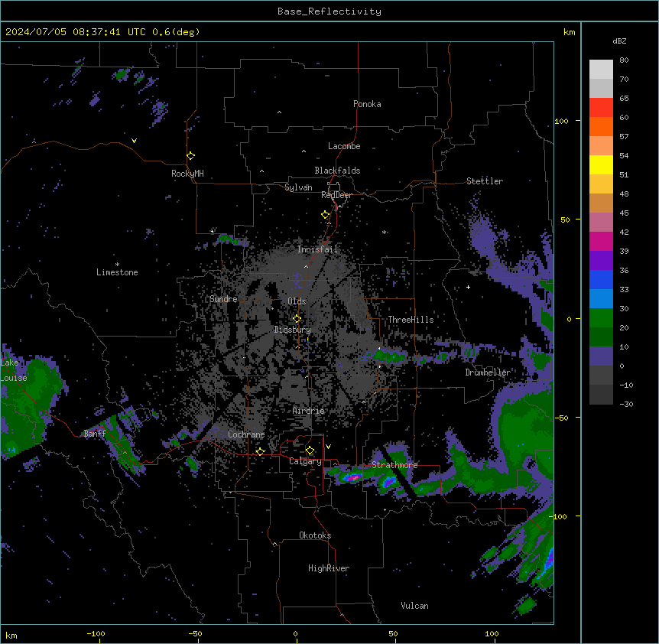
Task: Click the Innisfail label
Action: tap(317, 249)
